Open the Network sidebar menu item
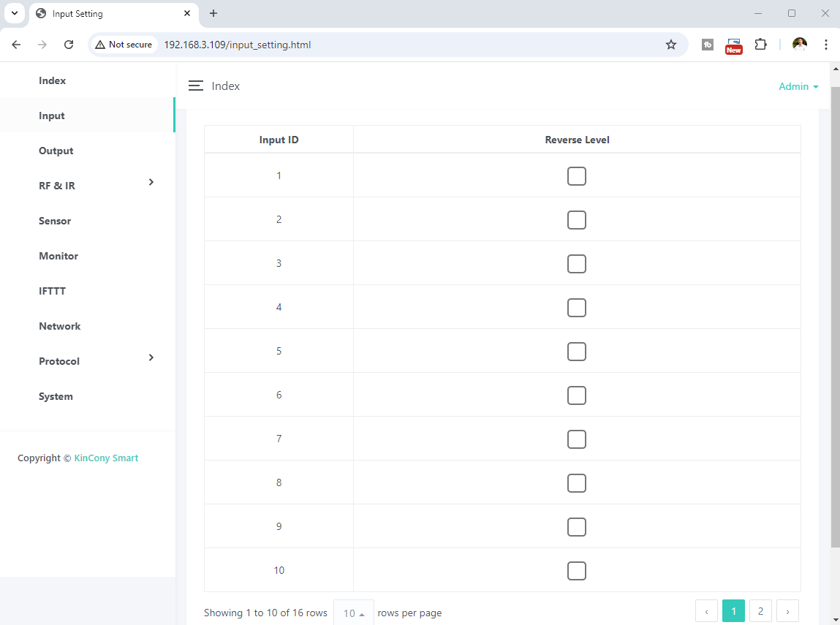The height and width of the screenshot is (625, 840). tap(60, 326)
